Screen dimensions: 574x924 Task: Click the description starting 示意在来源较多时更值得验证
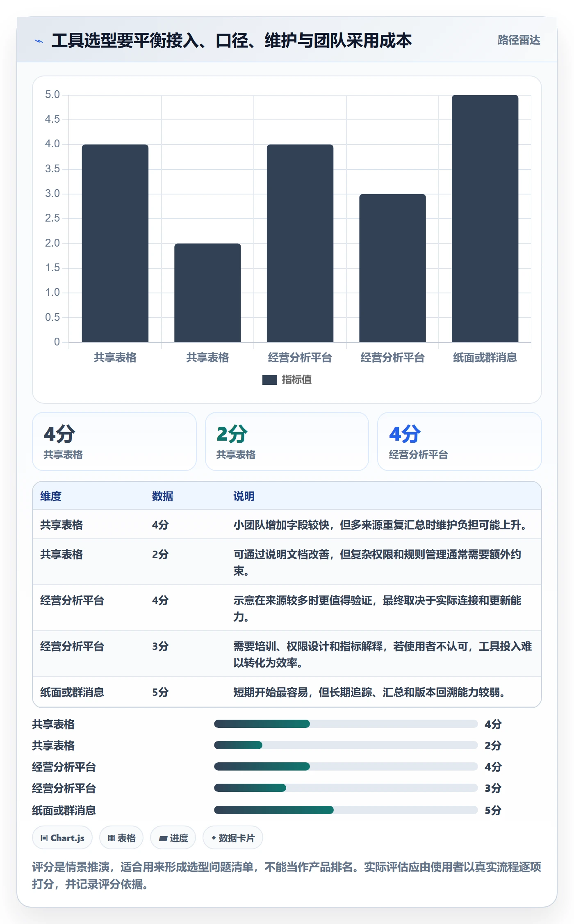coord(377,608)
